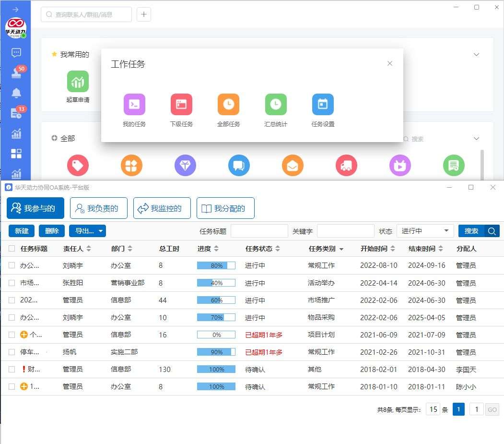The width and height of the screenshot is (504, 444).
Task: Click the 任务标题 search input field
Action: (x=259, y=231)
